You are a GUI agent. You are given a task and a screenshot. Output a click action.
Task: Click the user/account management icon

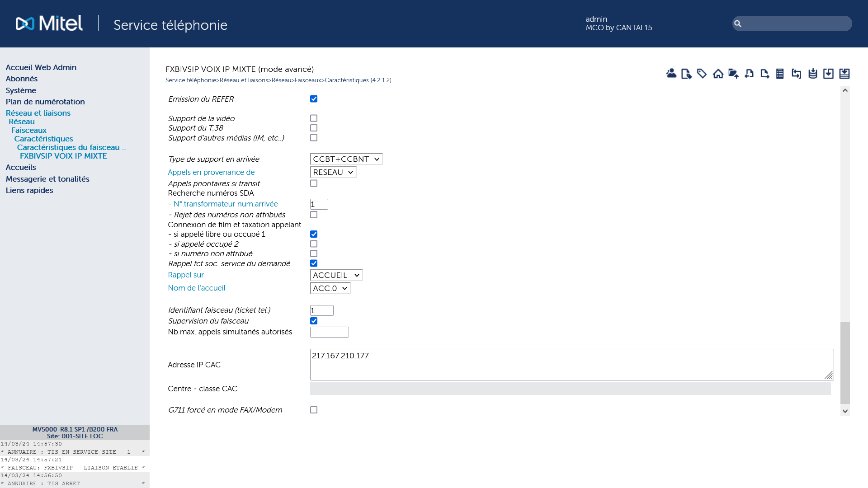point(671,73)
